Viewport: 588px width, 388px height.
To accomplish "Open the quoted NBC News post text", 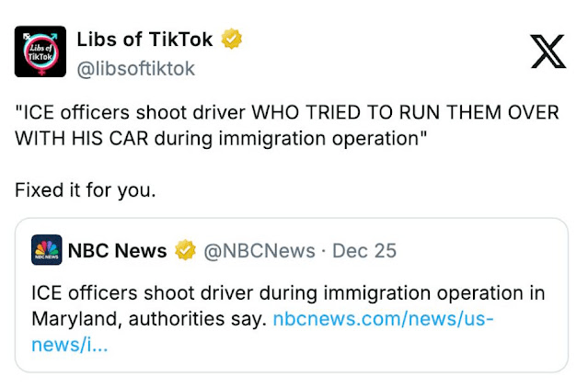I will click(x=287, y=293).
